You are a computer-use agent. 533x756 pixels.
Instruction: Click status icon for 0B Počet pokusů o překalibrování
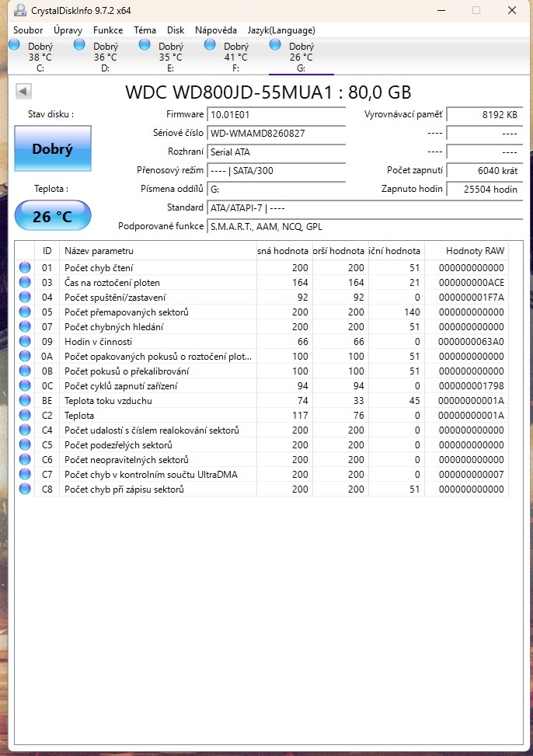click(x=25, y=371)
